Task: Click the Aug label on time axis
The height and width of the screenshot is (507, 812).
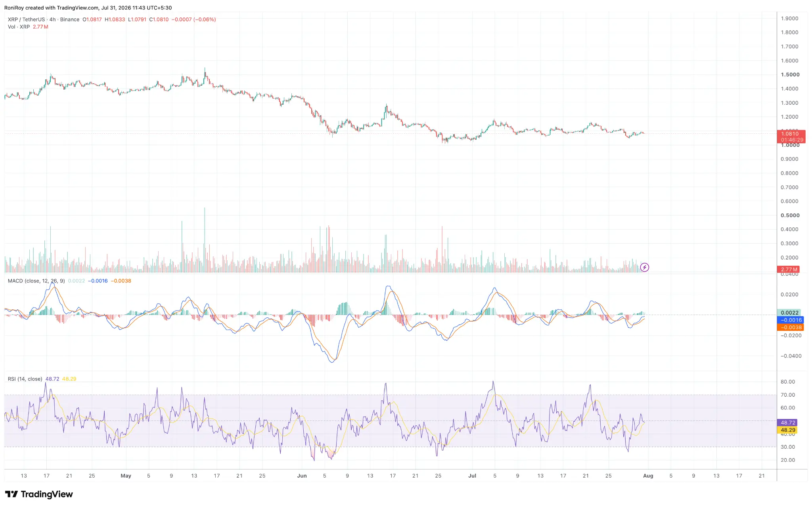Action: pyautogui.click(x=648, y=476)
